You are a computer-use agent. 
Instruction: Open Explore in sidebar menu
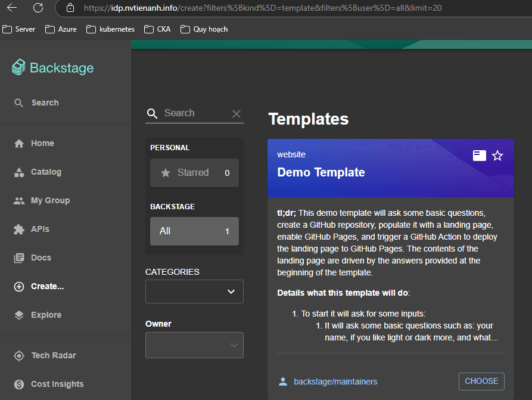coord(46,315)
